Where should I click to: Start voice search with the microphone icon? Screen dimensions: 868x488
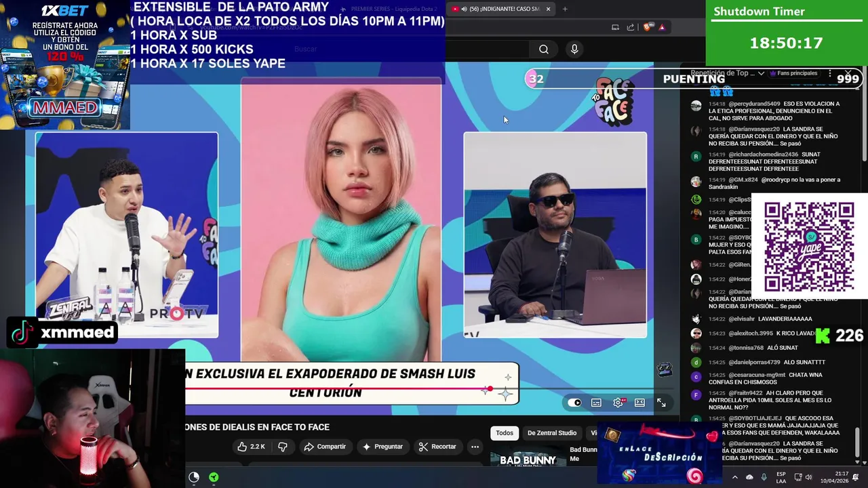[x=574, y=49]
